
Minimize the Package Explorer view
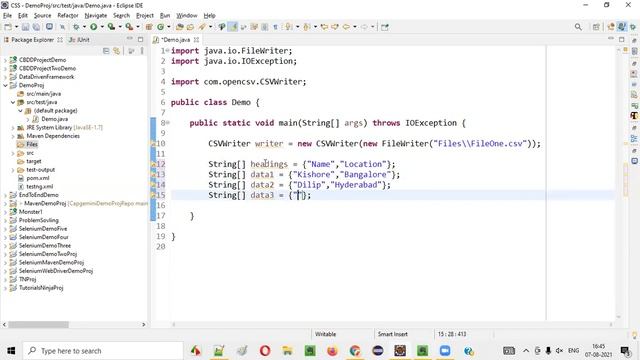tap(130, 39)
